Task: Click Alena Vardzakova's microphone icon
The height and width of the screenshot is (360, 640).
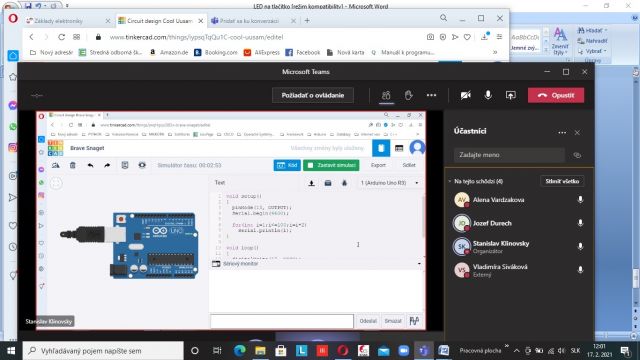Action: pos(580,200)
